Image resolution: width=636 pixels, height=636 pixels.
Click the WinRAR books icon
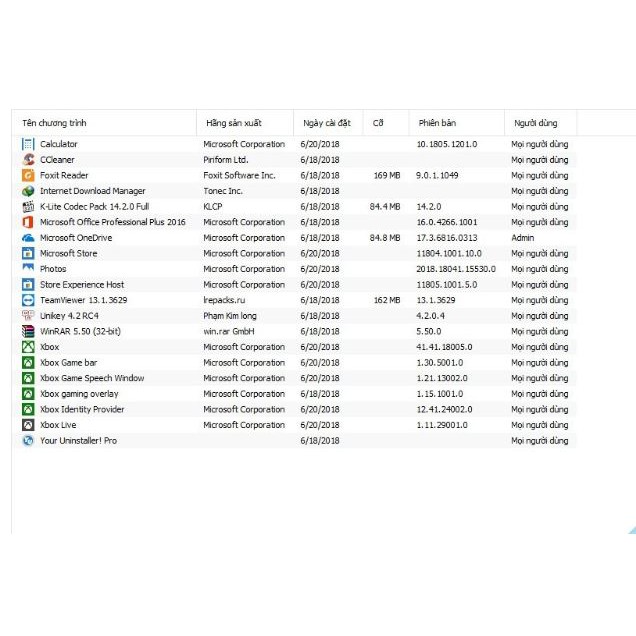click(28, 331)
